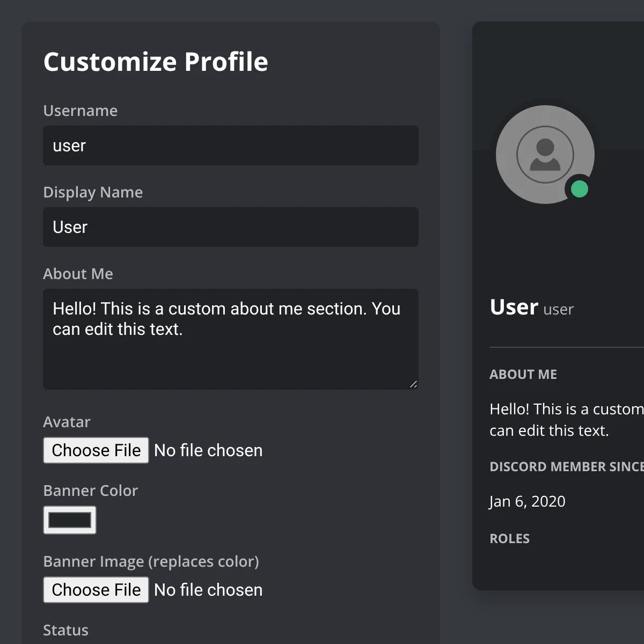Click the Username input field
The width and height of the screenshot is (644, 644).
tap(231, 145)
